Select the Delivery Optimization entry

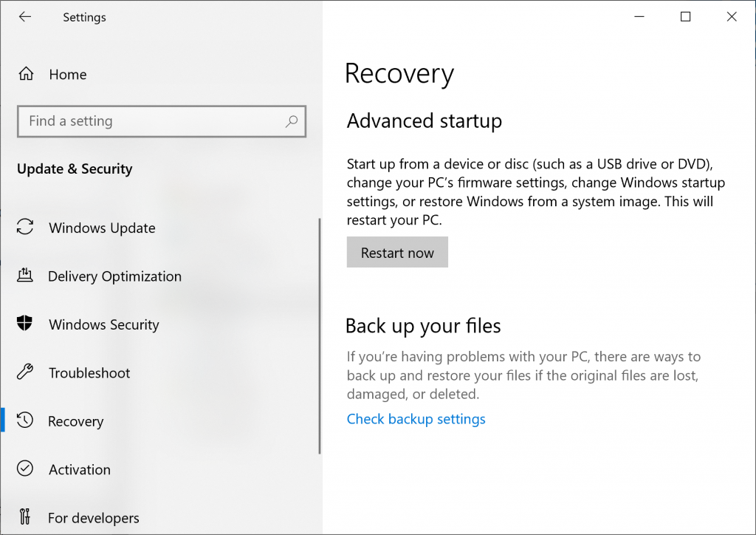[114, 276]
